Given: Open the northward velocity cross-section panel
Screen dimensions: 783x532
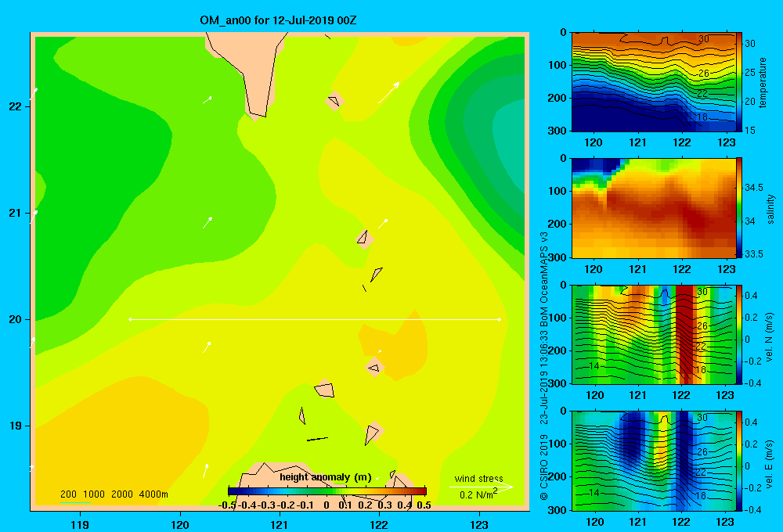Looking at the screenshot, I should [653, 334].
